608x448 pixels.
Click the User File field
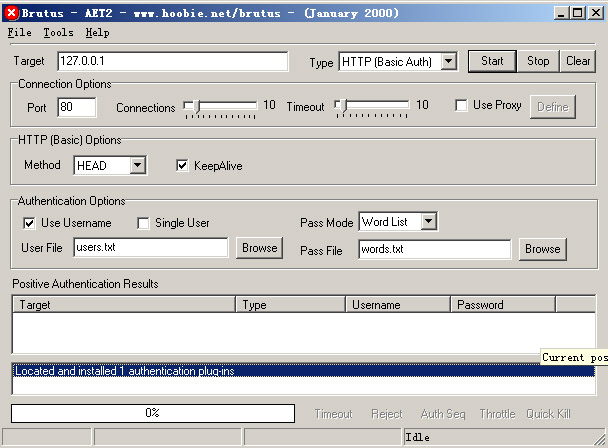(x=151, y=247)
